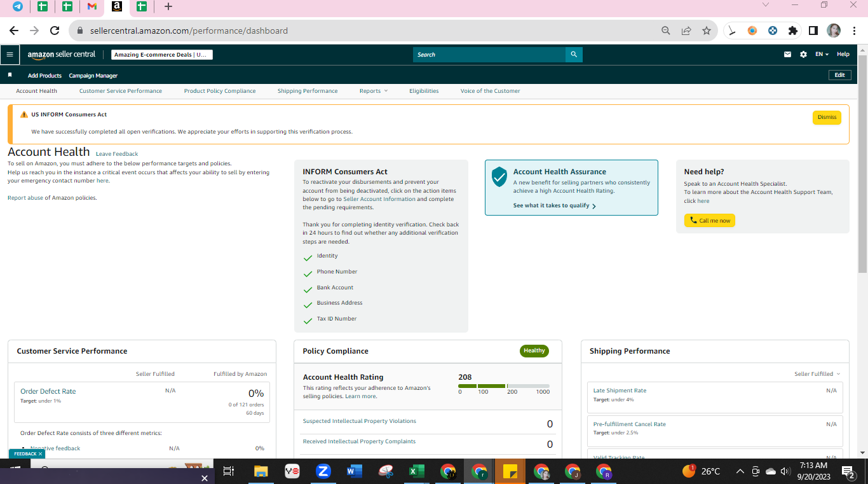Open Excel from the taskbar
The width and height of the screenshot is (868, 484).
click(417, 471)
